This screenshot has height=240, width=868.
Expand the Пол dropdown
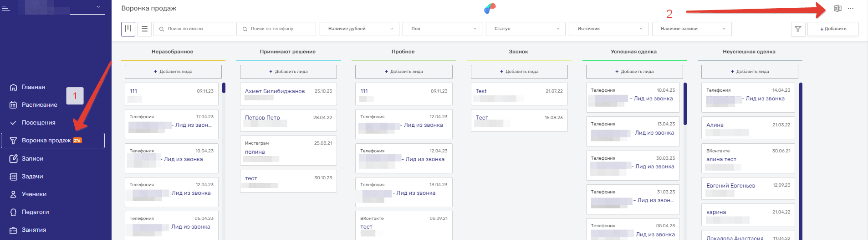[x=442, y=29]
